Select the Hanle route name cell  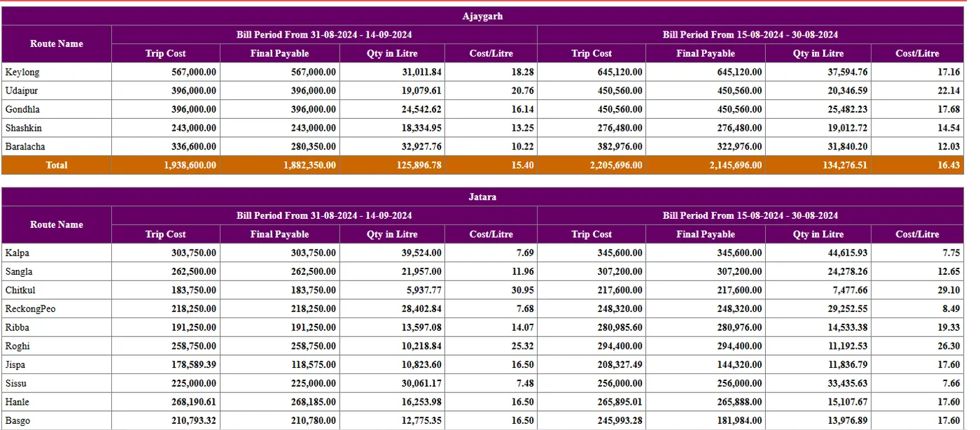pos(57,402)
